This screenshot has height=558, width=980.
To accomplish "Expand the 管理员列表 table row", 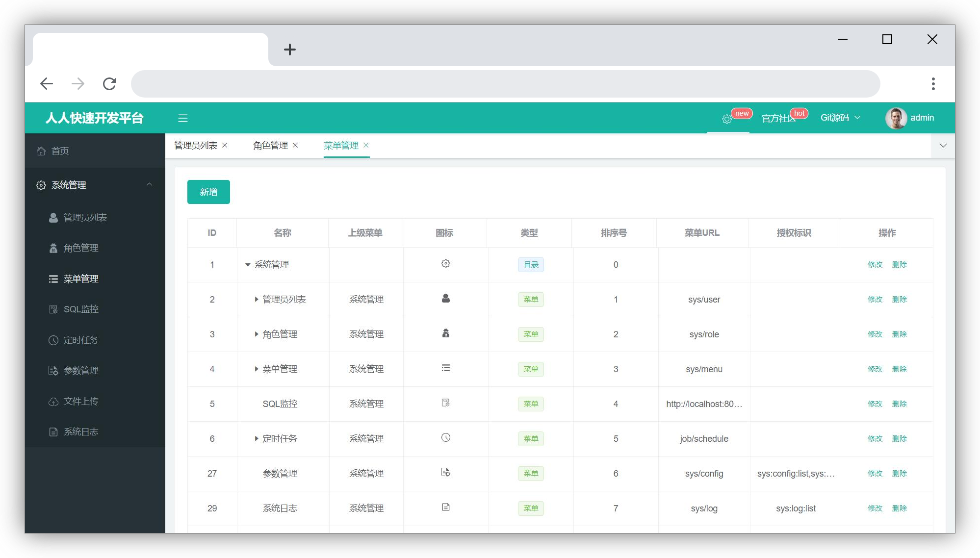I will [256, 300].
